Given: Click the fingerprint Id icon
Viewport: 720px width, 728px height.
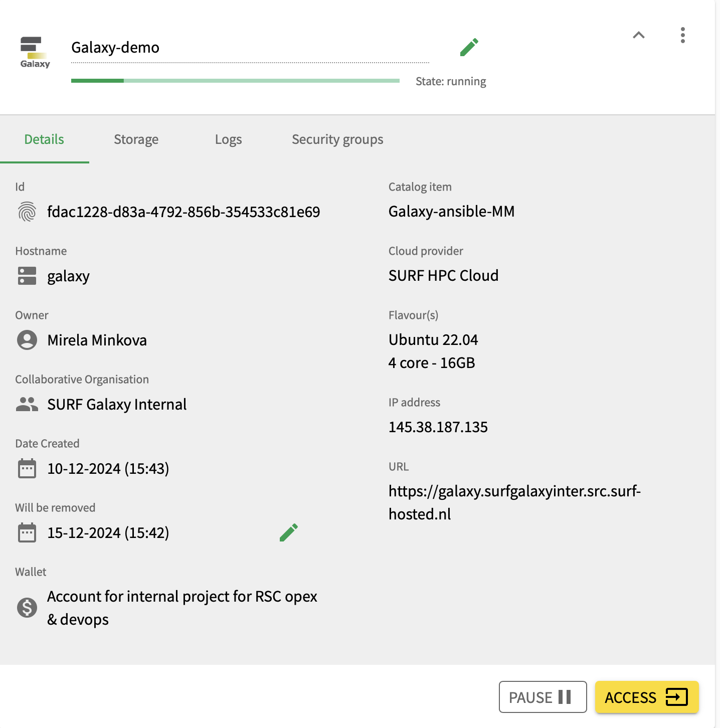Looking at the screenshot, I should coord(27,212).
